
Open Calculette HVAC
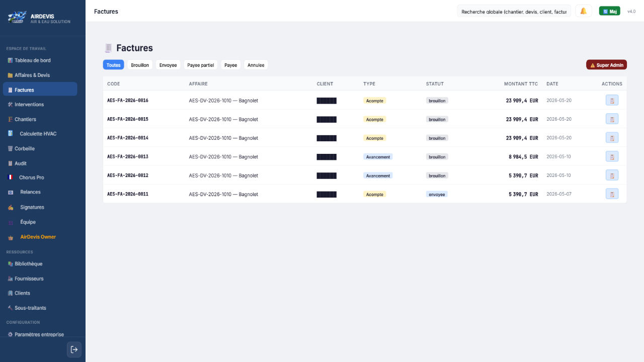tap(40, 134)
